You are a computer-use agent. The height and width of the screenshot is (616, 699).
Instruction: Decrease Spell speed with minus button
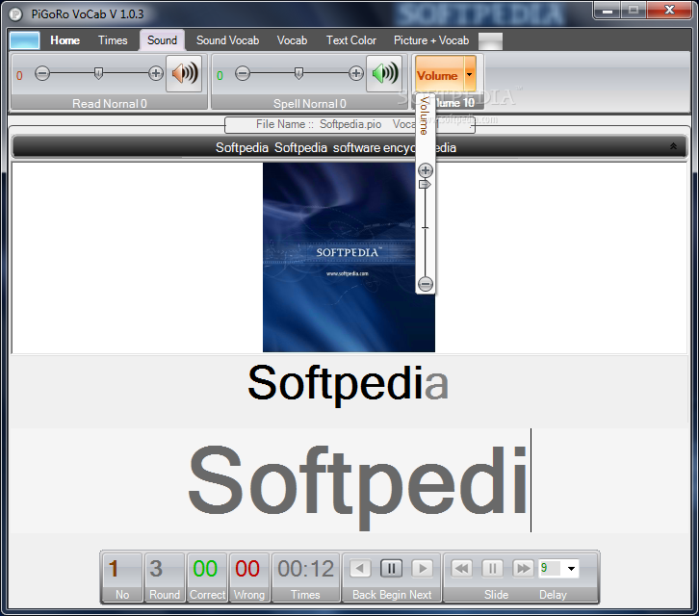click(x=243, y=73)
